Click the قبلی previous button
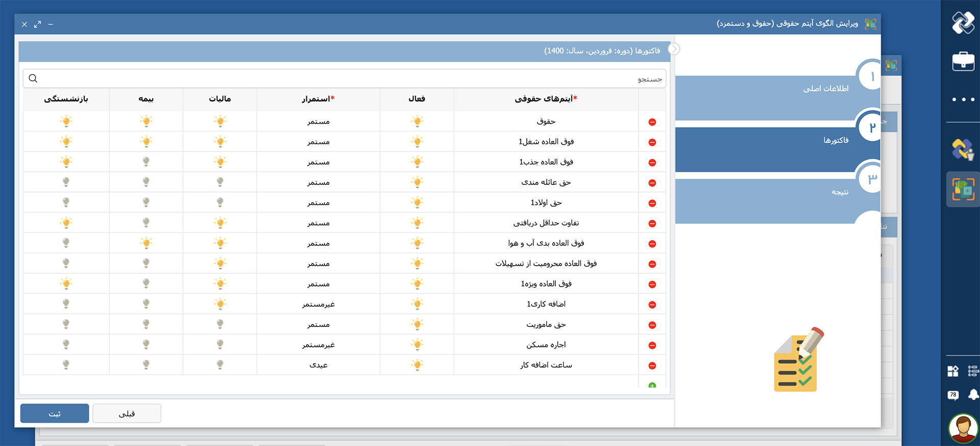This screenshot has width=980, height=446. tap(127, 413)
